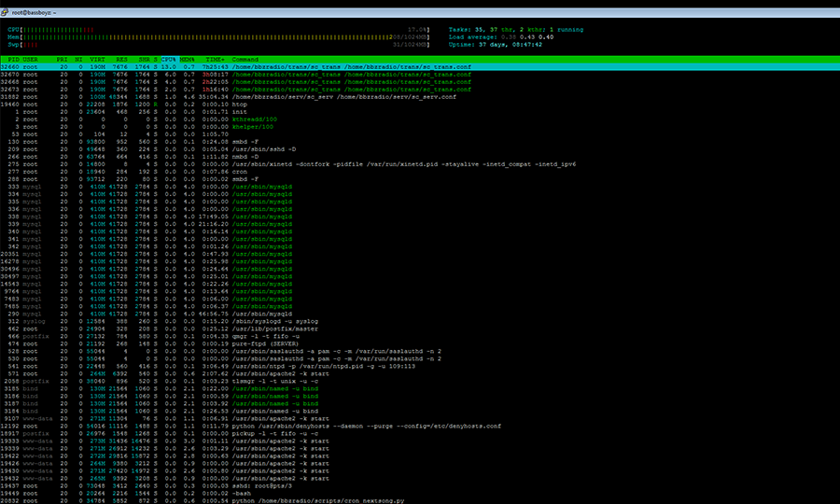840x504 pixels.
Task: Select the nmbd -D process row
Action: (420, 157)
